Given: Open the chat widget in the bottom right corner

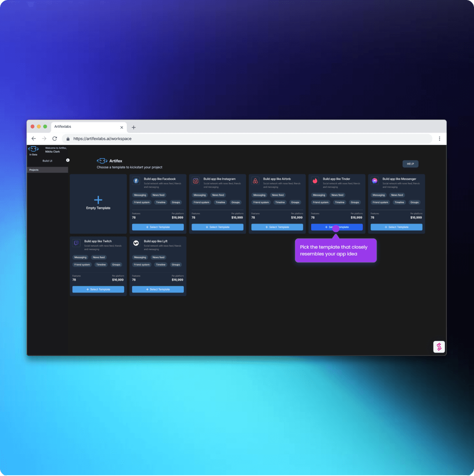Looking at the screenshot, I should pyautogui.click(x=438, y=347).
